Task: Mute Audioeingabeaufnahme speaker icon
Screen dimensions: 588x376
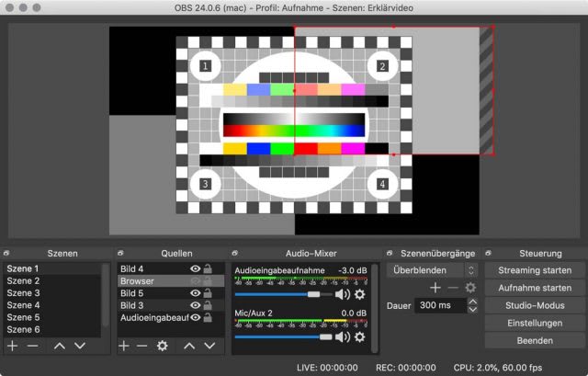Action: [342, 294]
